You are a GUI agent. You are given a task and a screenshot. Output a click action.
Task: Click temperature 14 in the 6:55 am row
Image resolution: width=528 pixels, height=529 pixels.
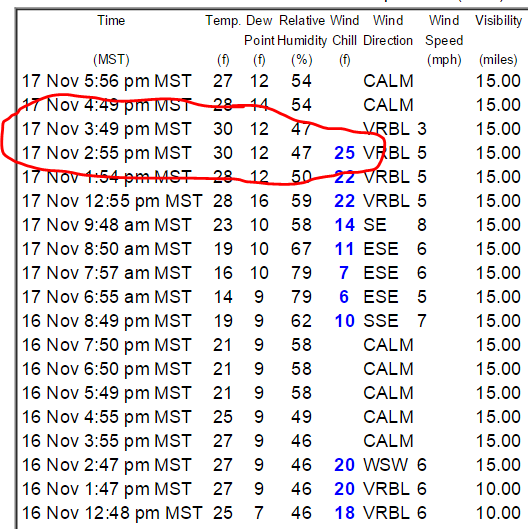pyautogui.click(x=223, y=297)
